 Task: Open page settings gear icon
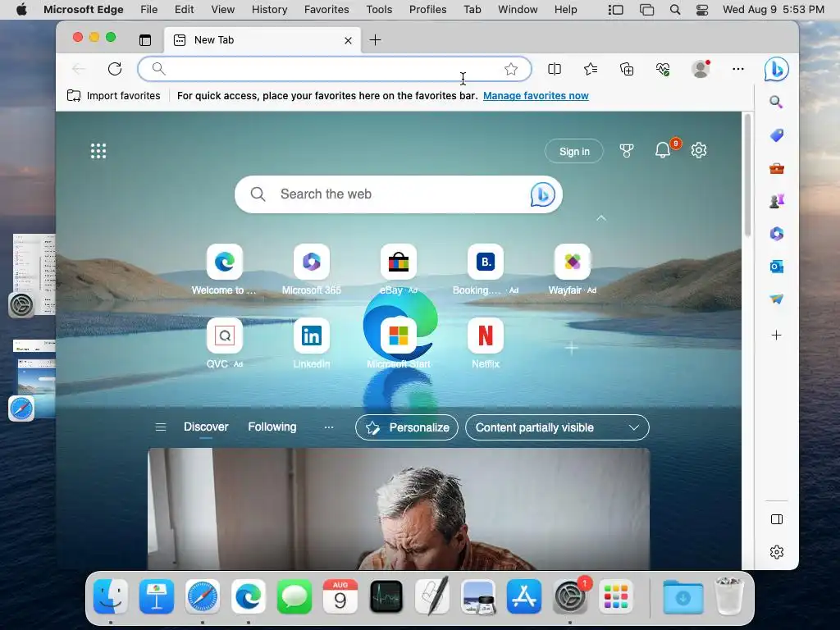point(699,151)
